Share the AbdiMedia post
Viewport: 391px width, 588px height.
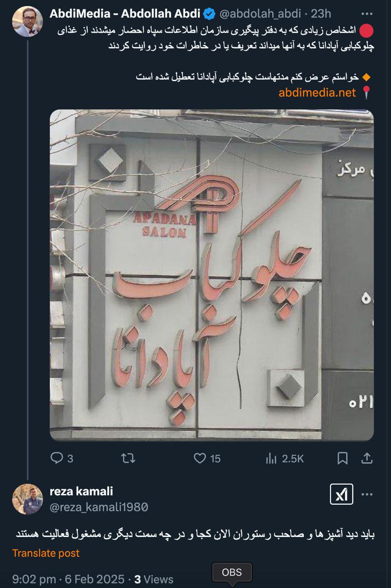367,458
